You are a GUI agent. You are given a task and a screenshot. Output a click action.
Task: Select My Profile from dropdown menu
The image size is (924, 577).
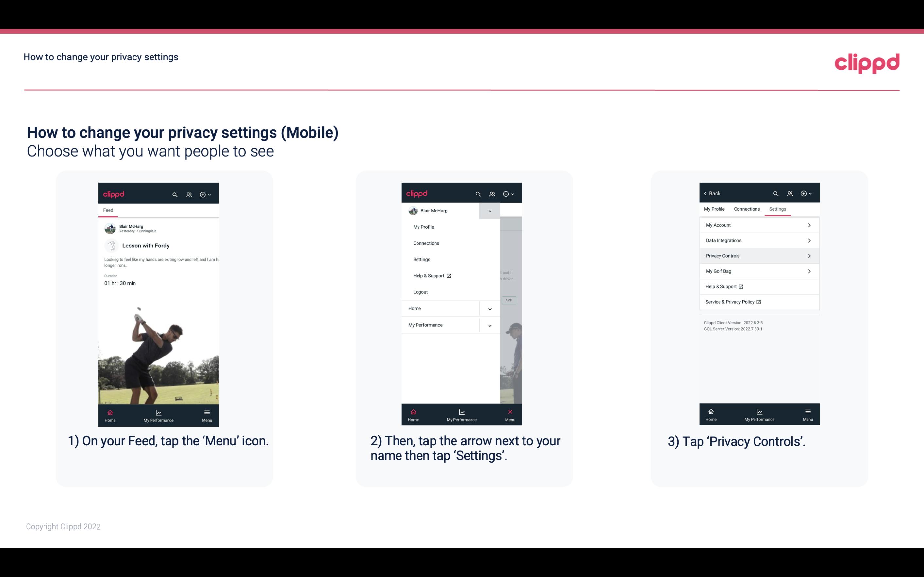[423, 227]
